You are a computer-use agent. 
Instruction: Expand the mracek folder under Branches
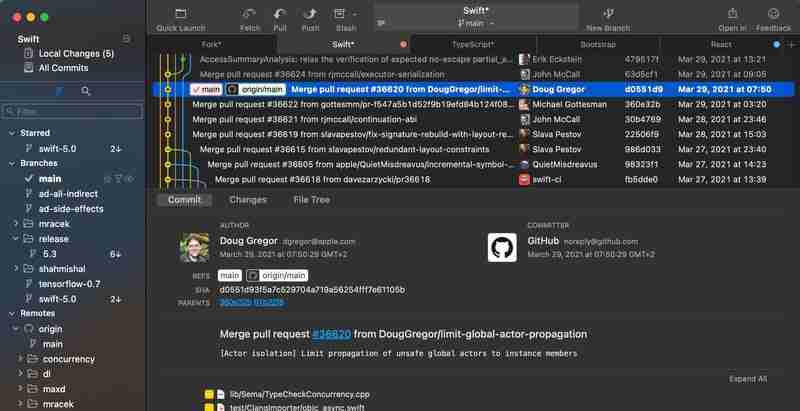[16, 224]
